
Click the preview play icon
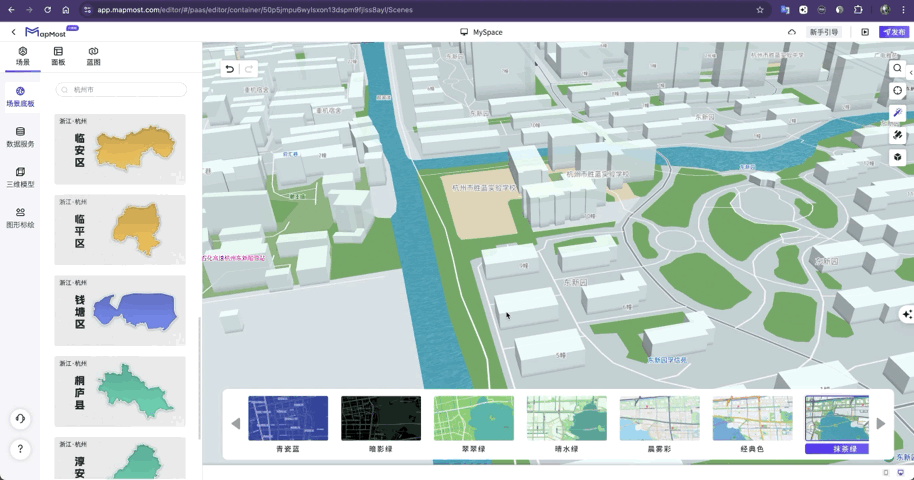click(865, 32)
